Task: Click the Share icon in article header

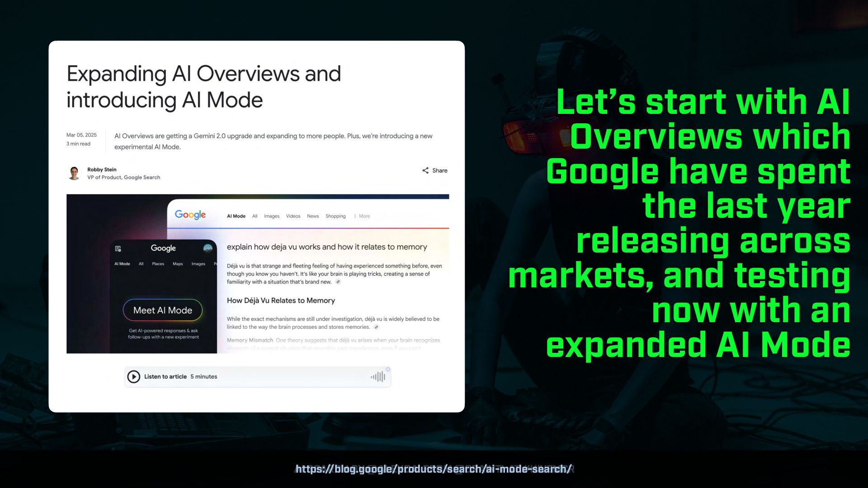Action: (425, 170)
